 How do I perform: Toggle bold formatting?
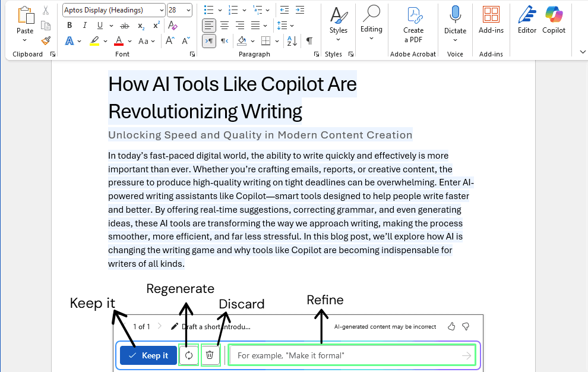(x=69, y=25)
